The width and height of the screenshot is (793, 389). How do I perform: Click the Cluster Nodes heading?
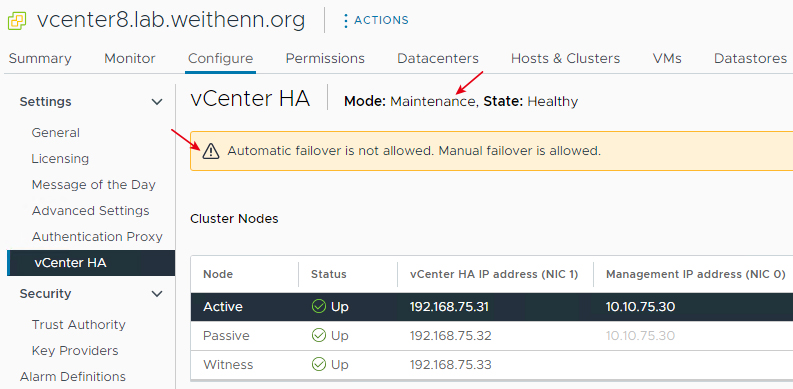(x=234, y=219)
